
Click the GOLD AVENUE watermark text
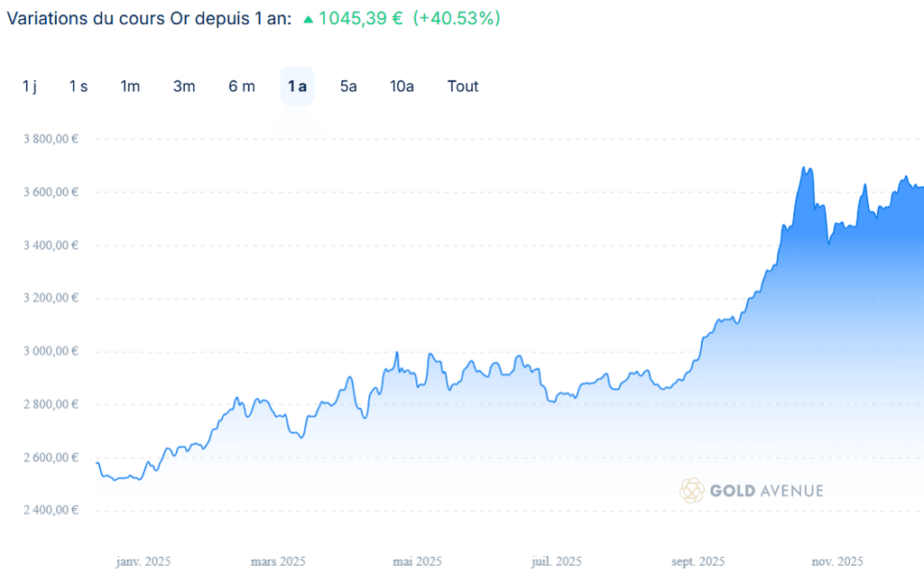[x=766, y=491]
